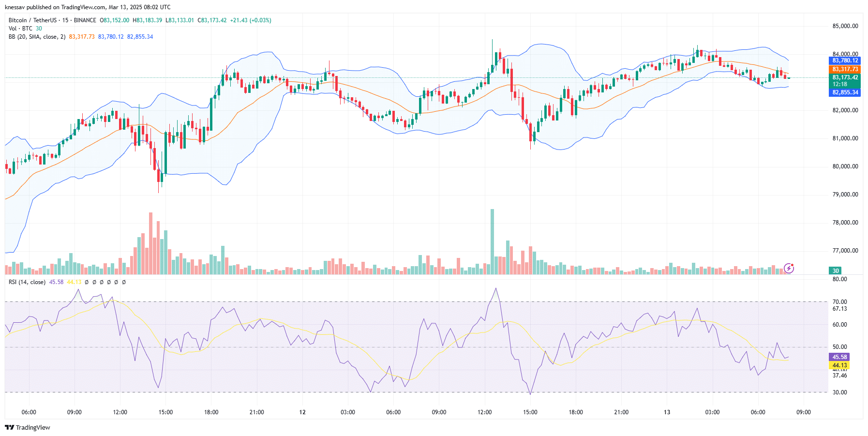This screenshot has width=868, height=436.
Task: Click the high value H83,183.39 in the legend
Action: tap(147, 20)
